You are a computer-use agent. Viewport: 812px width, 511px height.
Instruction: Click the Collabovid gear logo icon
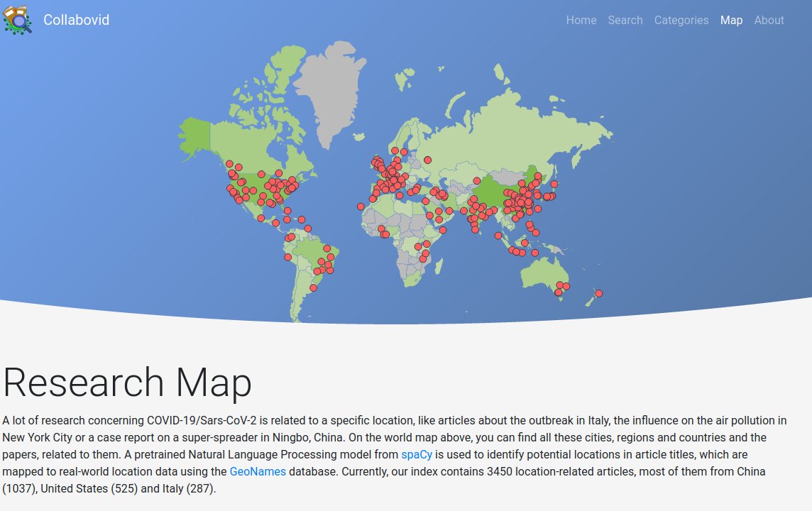pyautogui.click(x=17, y=20)
